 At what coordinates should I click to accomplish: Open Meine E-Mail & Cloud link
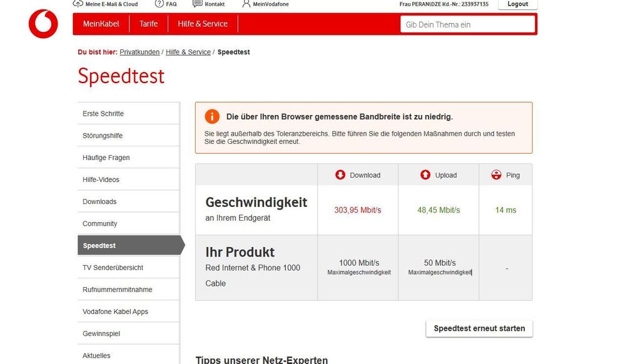[x=111, y=4]
